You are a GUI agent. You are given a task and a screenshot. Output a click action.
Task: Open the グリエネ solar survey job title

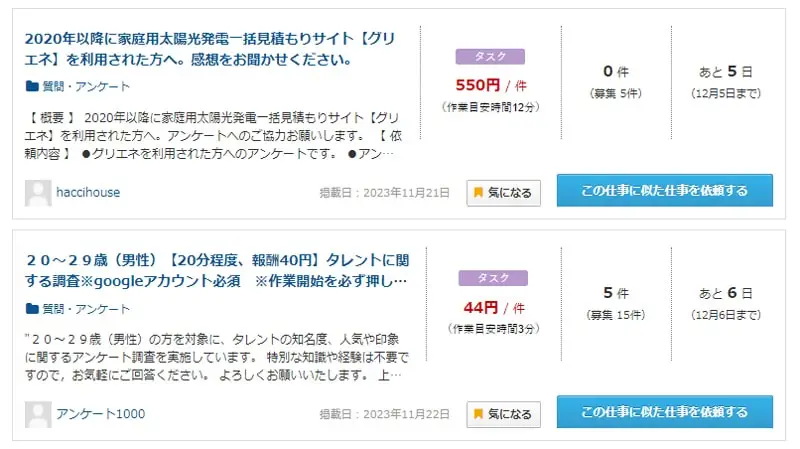[x=210, y=49]
